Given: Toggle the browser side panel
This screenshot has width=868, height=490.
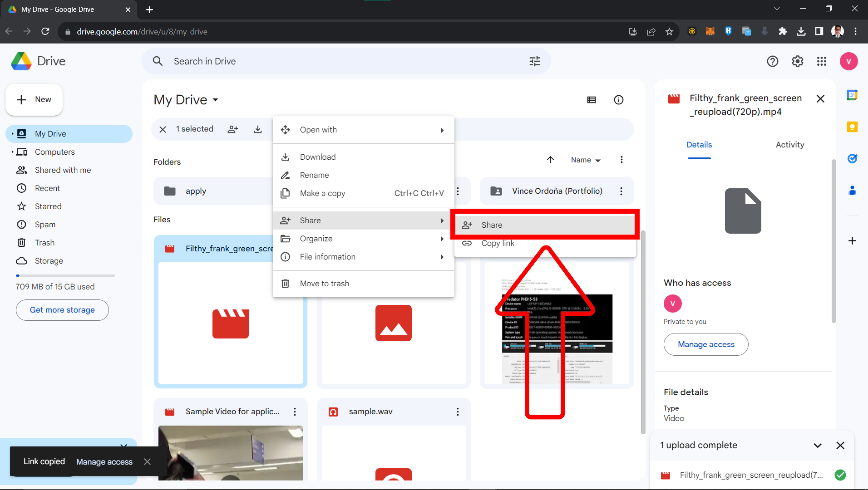Looking at the screenshot, I should point(819,31).
